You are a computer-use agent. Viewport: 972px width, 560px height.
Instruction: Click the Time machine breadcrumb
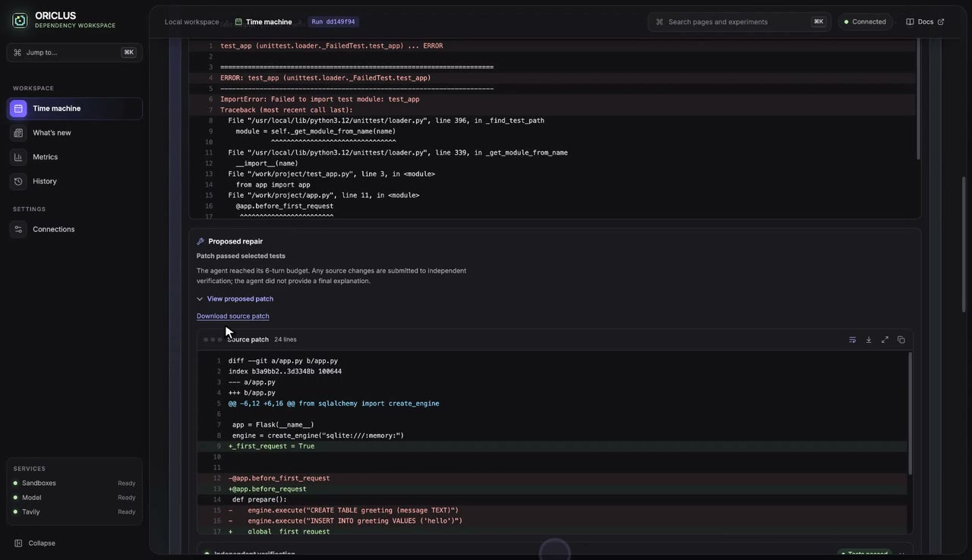pos(264,22)
